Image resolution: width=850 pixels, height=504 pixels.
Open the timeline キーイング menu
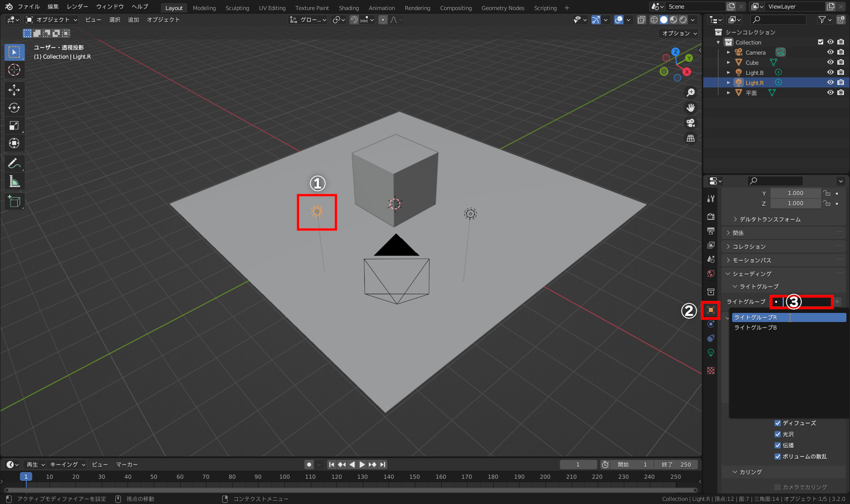(x=68, y=465)
